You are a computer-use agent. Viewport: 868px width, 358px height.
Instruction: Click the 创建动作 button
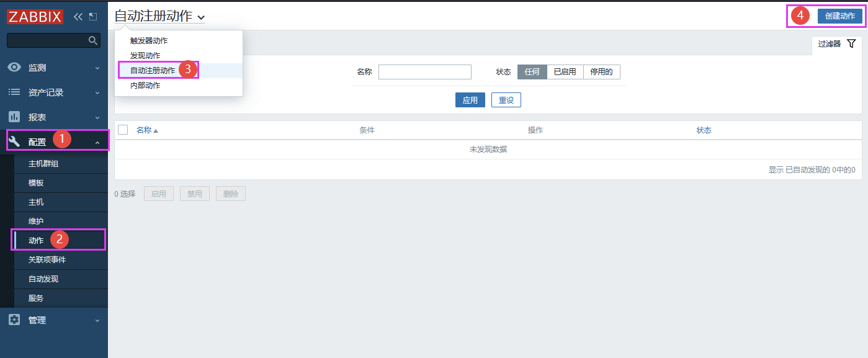point(840,16)
